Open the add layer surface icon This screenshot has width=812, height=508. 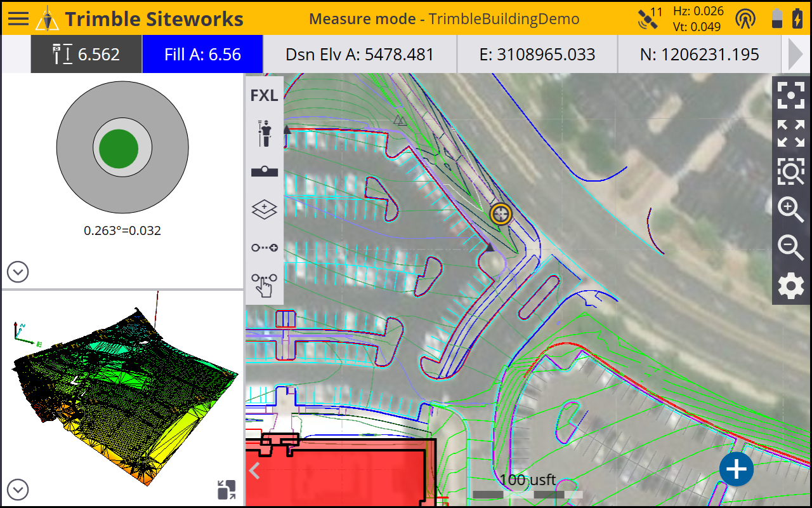(x=265, y=210)
